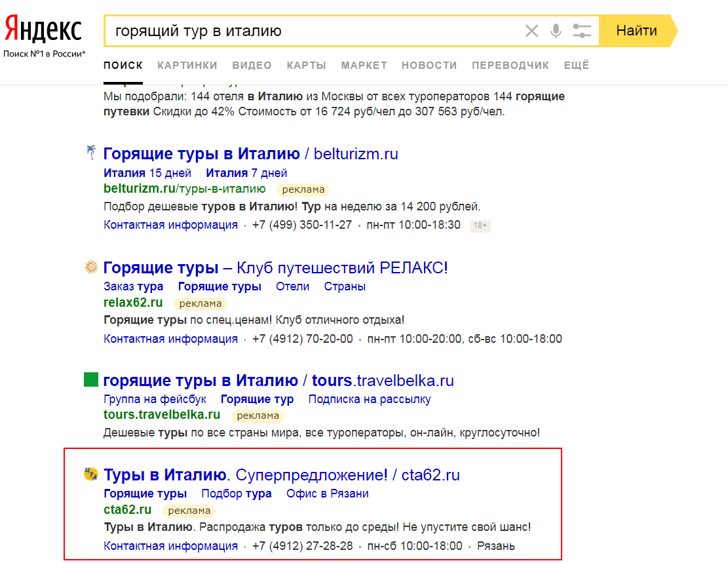Open the Маркет tab
728x563 pixels.
pos(364,66)
